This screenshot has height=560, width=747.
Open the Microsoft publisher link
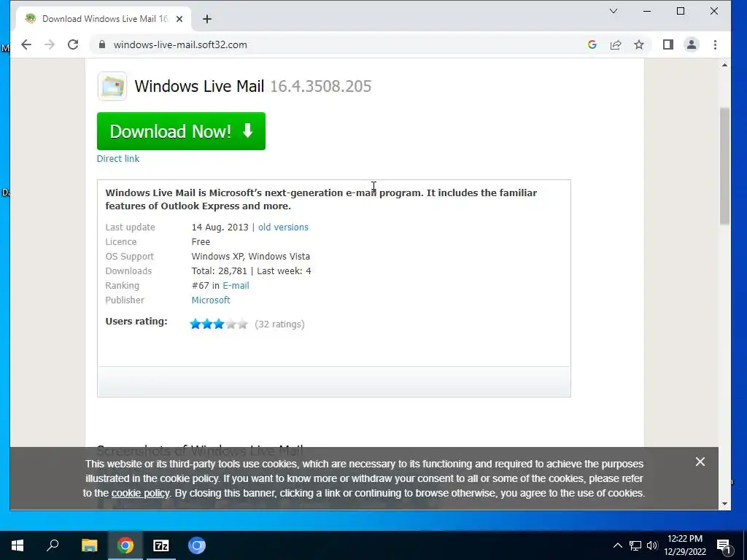211,300
